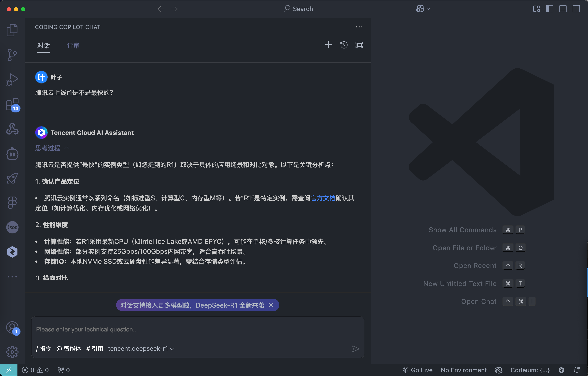The width and height of the screenshot is (588, 376).
Task: Click the 2. 性能维度 heading
Action: tap(51, 225)
